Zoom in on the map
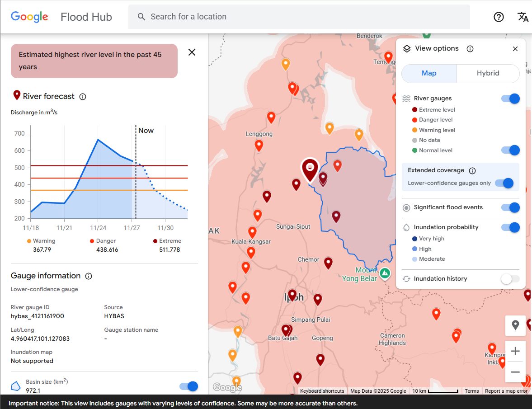 tap(515, 351)
